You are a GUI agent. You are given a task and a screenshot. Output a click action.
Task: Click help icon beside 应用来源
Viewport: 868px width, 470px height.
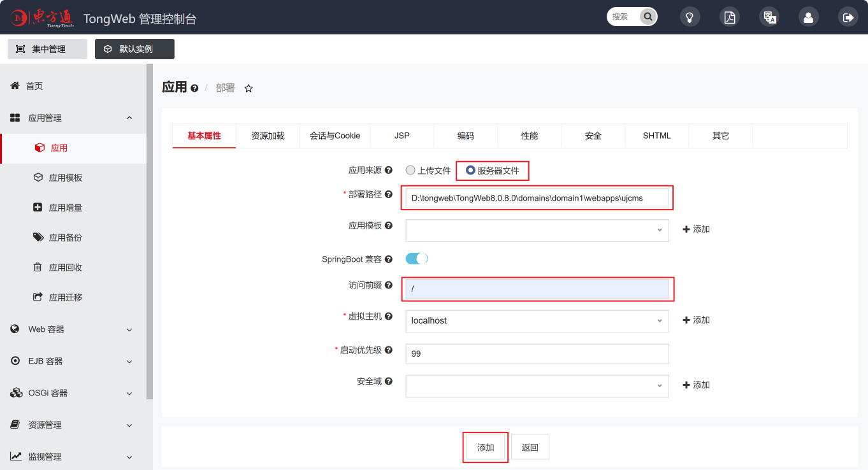(x=389, y=170)
